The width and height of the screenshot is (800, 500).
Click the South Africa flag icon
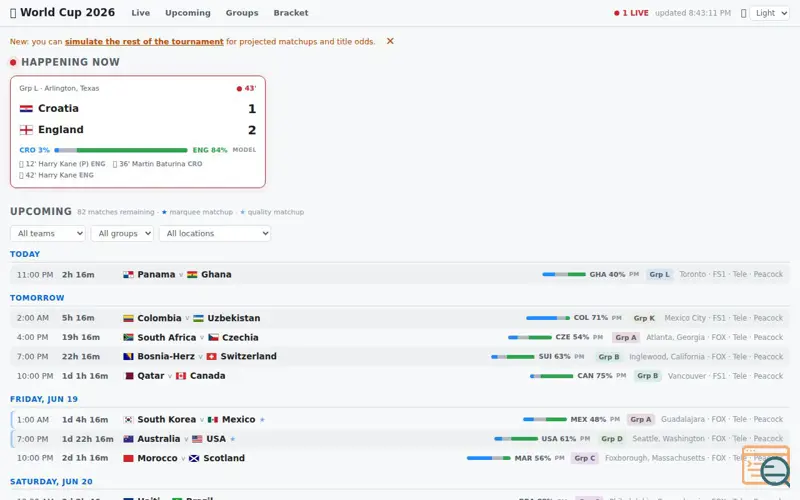pos(128,338)
